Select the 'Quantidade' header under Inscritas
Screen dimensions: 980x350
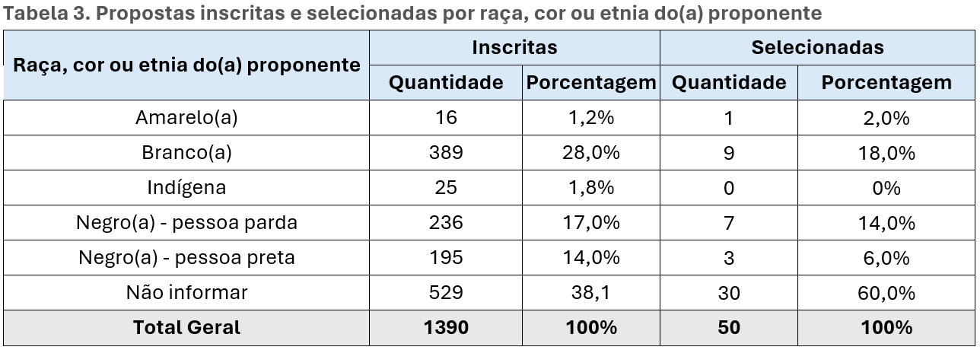(446, 83)
